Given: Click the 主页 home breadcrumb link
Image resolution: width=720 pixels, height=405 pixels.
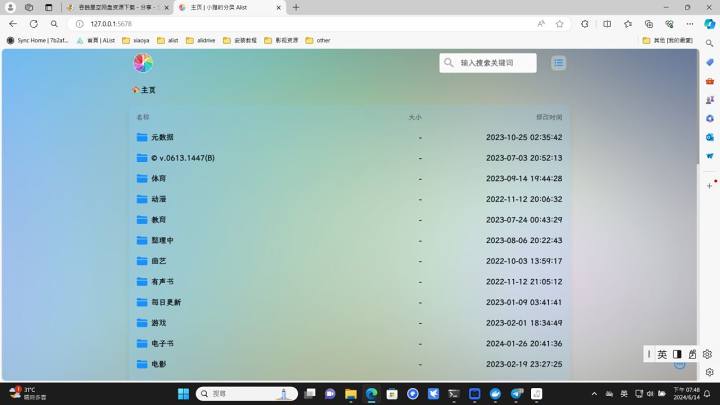Looking at the screenshot, I should point(147,90).
